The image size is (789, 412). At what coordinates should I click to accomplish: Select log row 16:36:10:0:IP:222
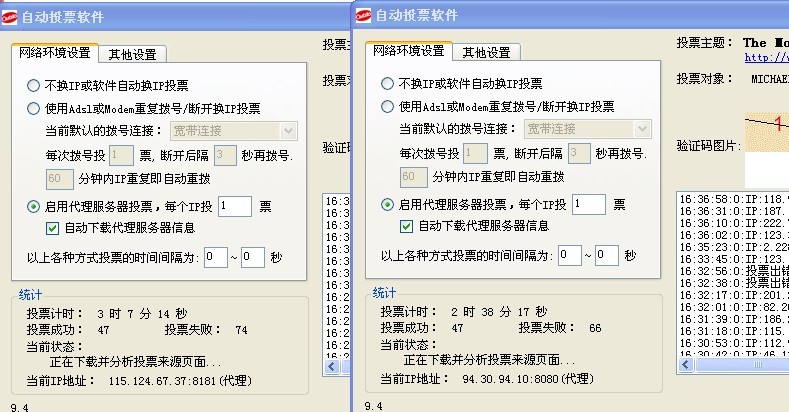pyautogui.click(x=734, y=223)
